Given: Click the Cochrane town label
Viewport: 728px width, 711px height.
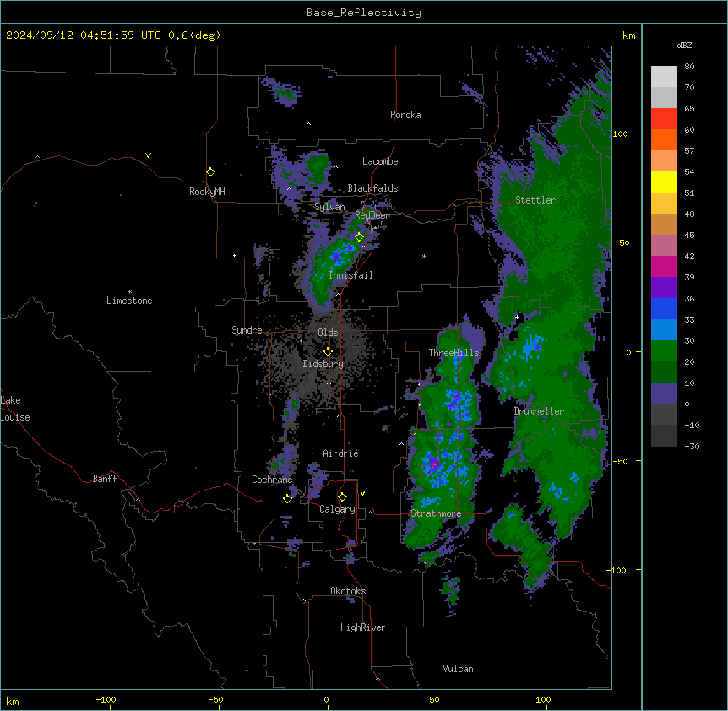Looking at the screenshot, I should (x=272, y=480).
